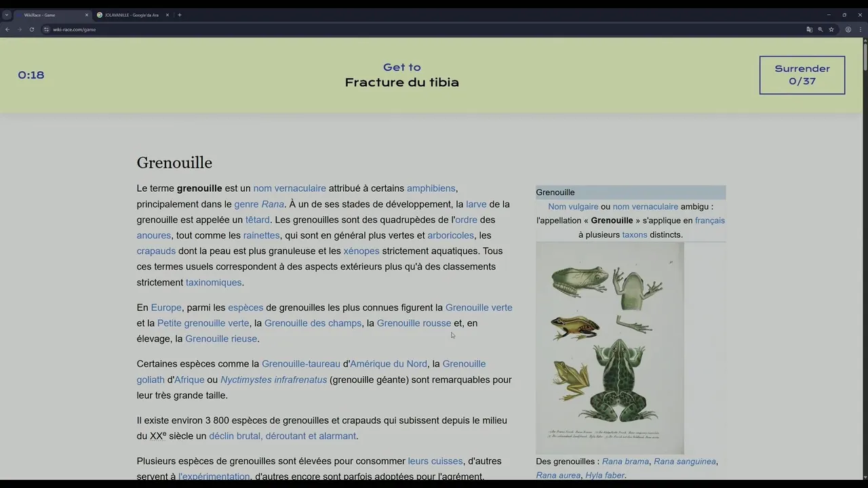Go to the 'crapauds' article

[x=156, y=251]
